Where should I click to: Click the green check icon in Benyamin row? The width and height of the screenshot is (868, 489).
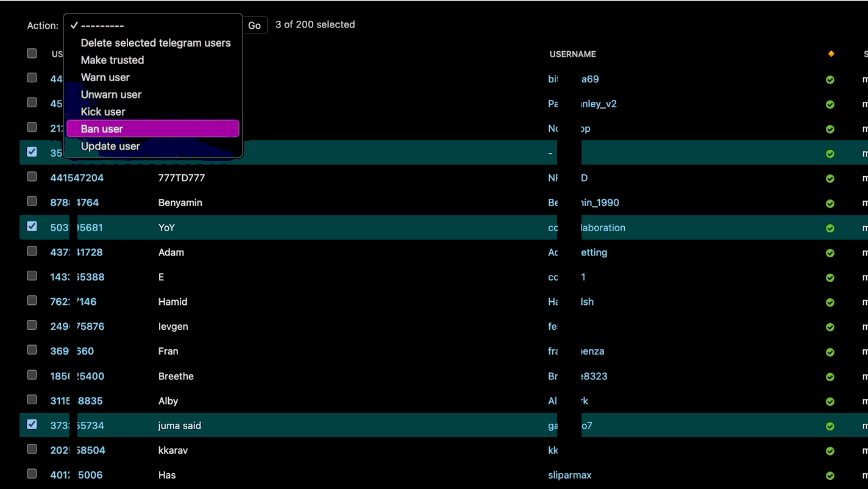[830, 204]
